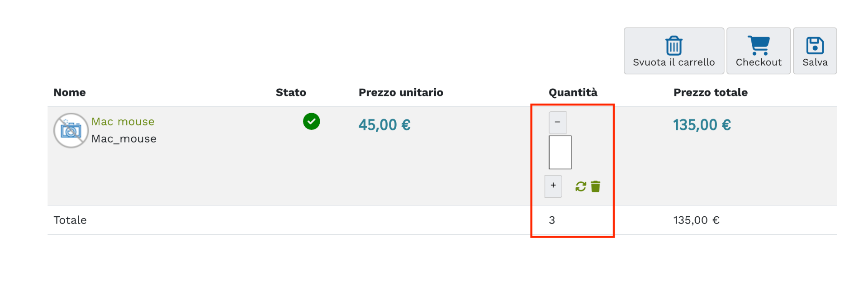Click the Svuota il carrello trash button
The width and height of the screenshot is (868, 286).
point(674,51)
